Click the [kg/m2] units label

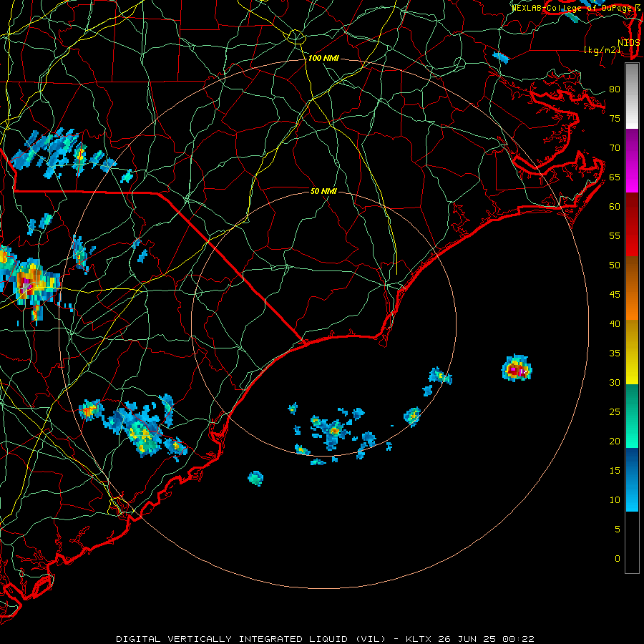pos(602,50)
